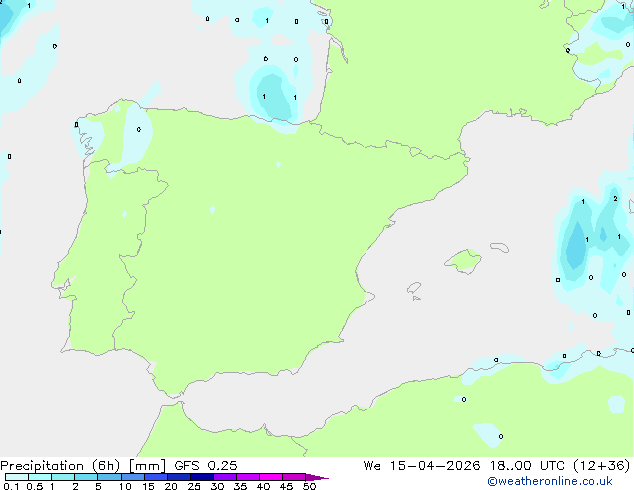The height and width of the screenshot is (490, 634).
Task: Click the Mallorca island on the map
Action: coord(463,261)
